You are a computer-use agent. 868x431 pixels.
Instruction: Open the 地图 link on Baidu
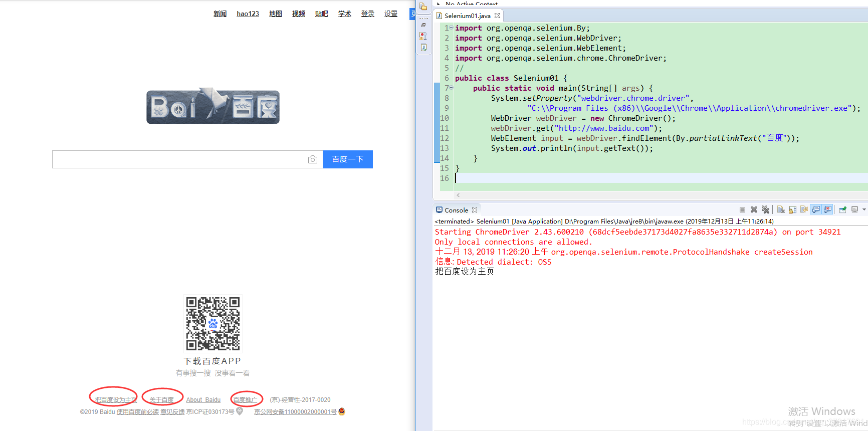coord(276,14)
